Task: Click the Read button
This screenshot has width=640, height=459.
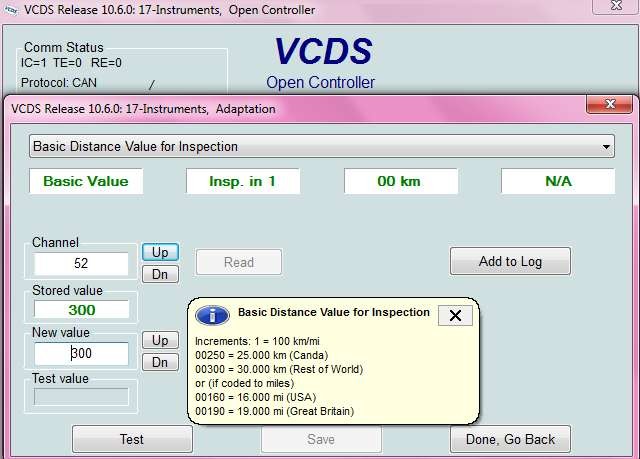Action: 239,262
